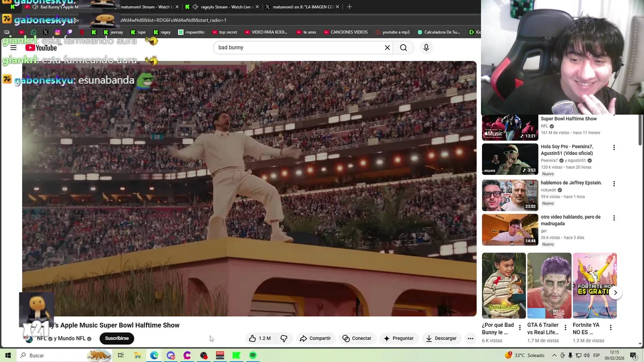Image resolution: width=644 pixels, height=362 pixels.
Task: Open Kick app icon on taskbar
Action: 236,355
